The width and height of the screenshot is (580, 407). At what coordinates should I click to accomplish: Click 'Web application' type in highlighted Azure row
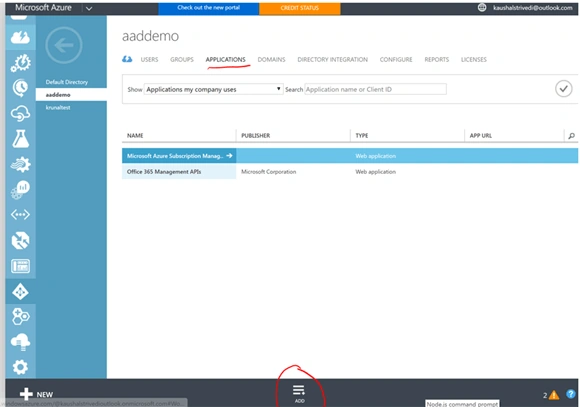[375, 156]
